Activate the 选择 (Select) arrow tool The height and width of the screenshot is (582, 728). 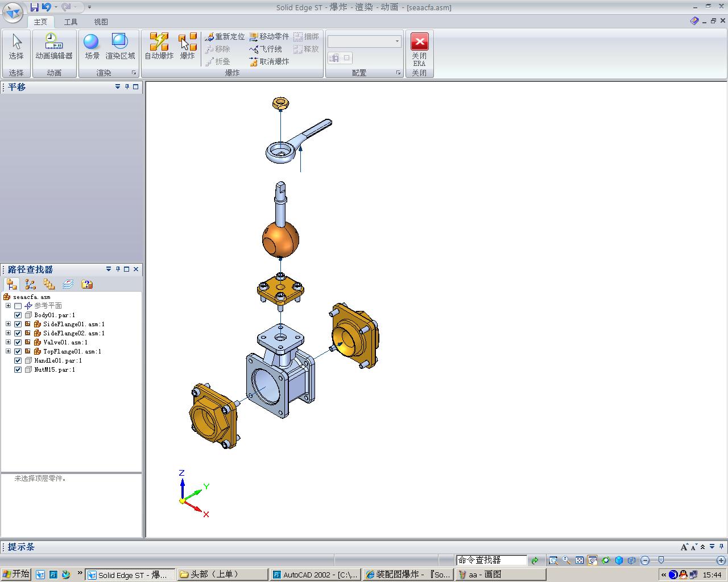pos(16,48)
